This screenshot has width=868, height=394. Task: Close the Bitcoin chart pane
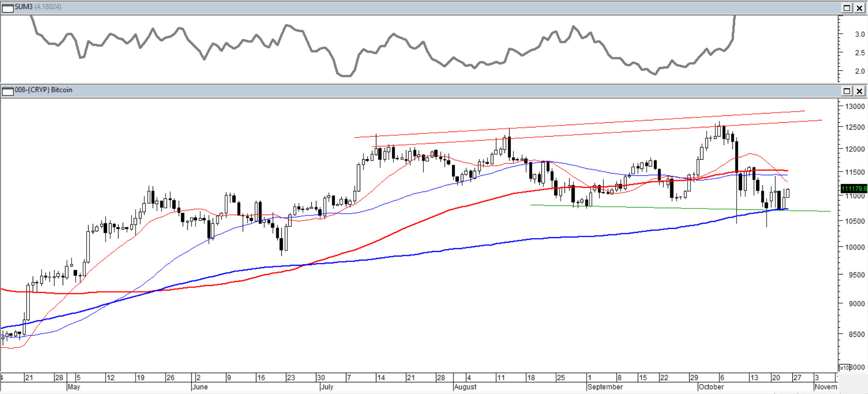860,91
